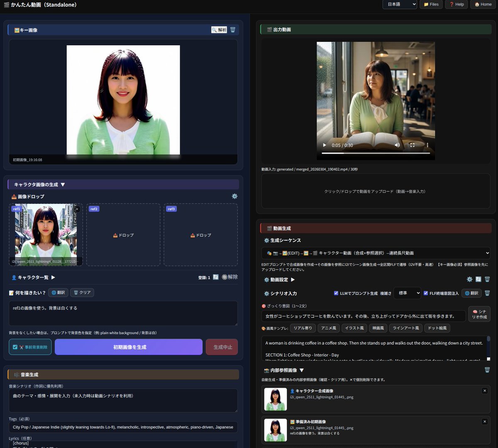The width and height of the screenshot is (498, 448).
Task: Refresh character list icon next to 登録: 1
Action: tap(216, 277)
